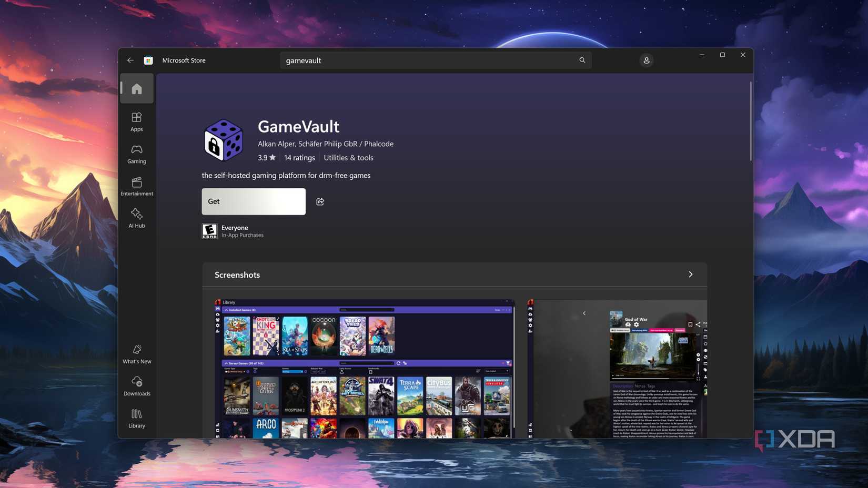Screen dimensions: 868x488
Task: Open the first GameVault screenshot
Action: pyautogui.click(x=364, y=368)
